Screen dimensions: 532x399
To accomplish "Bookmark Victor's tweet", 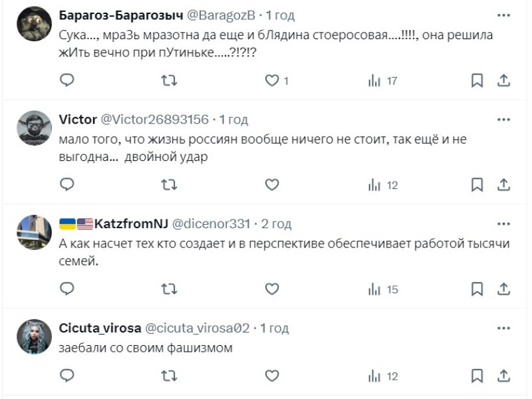I will (x=477, y=185).
